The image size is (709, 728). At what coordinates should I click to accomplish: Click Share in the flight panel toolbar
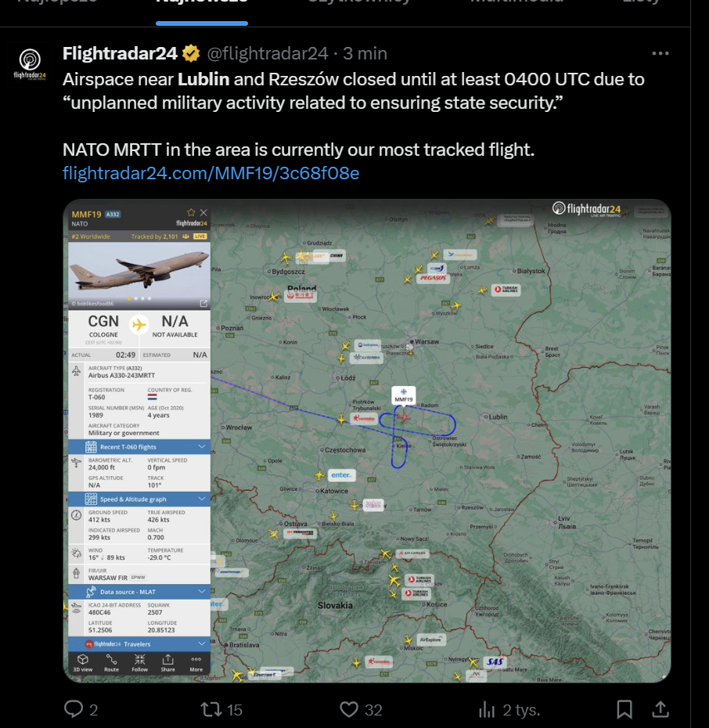[167, 663]
